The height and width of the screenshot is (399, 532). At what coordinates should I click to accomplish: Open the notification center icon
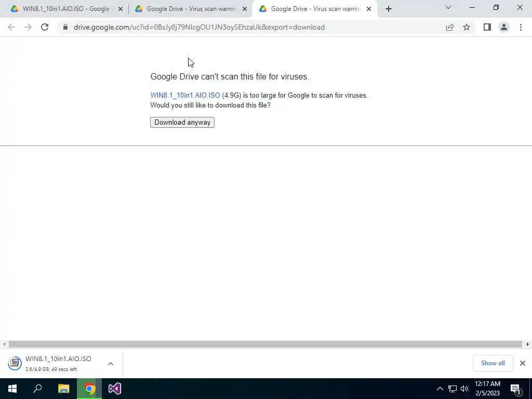click(x=515, y=389)
